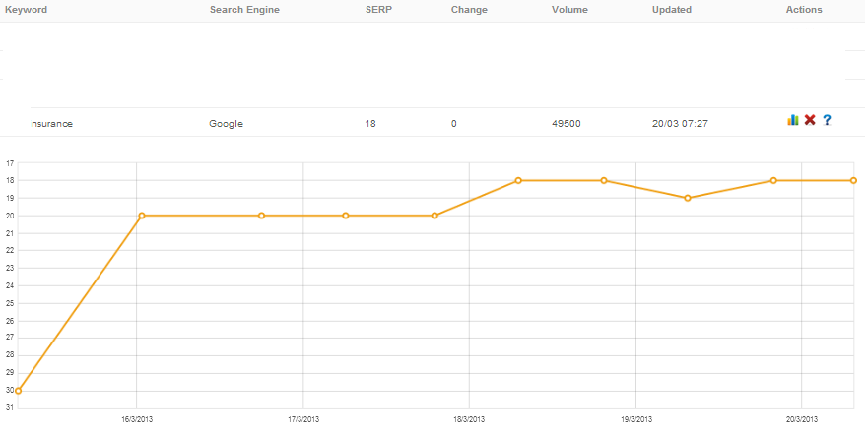Image resolution: width=868 pixels, height=435 pixels.
Task: Click the 20/03 07:27 updated timestamp
Action: click(680, 124)
